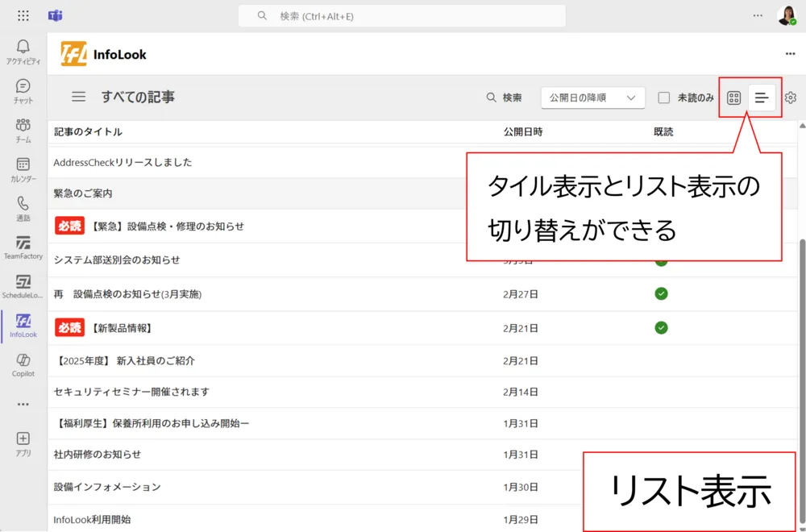
Task: Open InfoLook header more options menu
Action: coord(790,54)
